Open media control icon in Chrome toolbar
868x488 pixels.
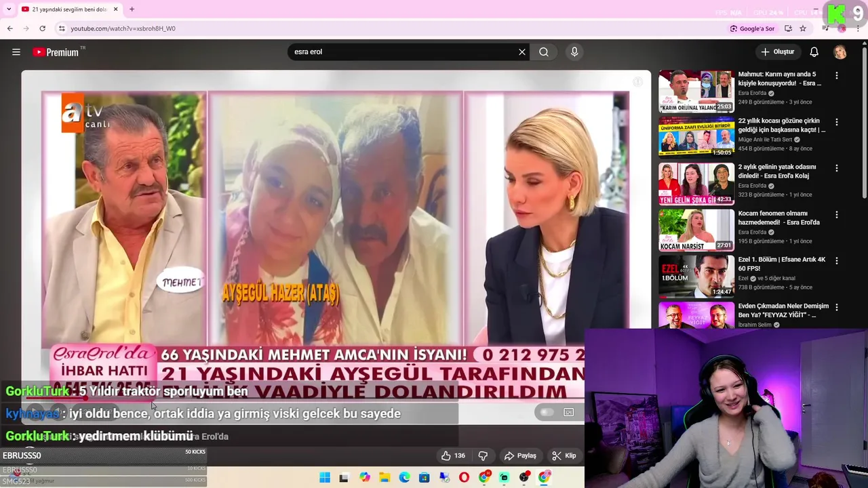tap(825, 28)
